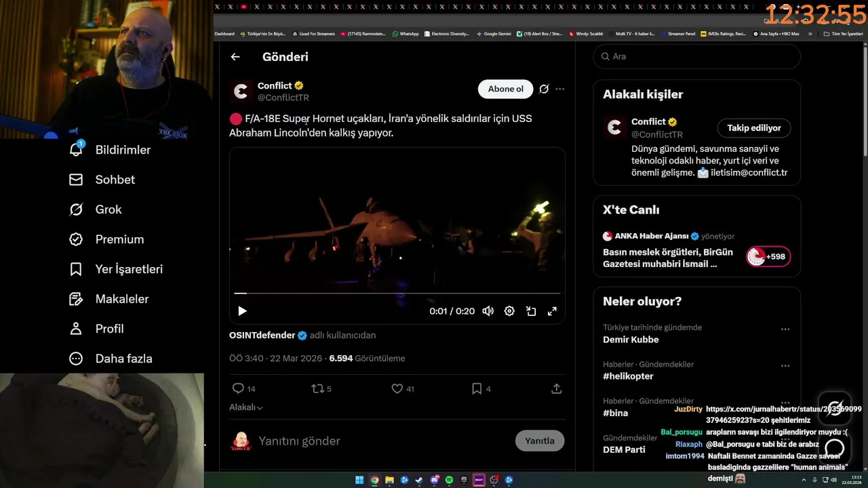
Task: Open the Google Gemini bookmark
Action: pos(494,34)
